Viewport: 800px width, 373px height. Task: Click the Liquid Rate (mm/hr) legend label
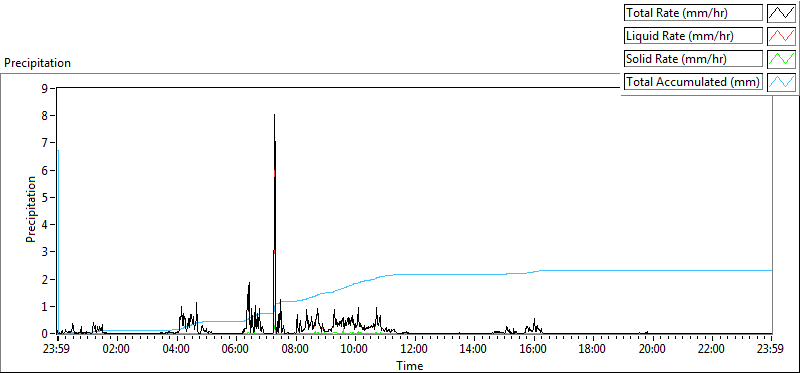click(694, 36)
